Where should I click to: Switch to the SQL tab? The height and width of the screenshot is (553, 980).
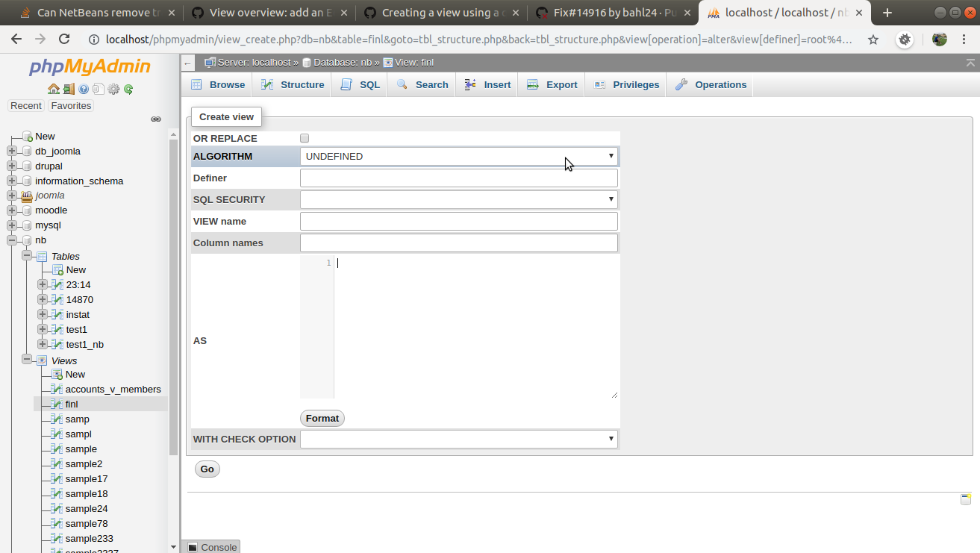[361, 84]
